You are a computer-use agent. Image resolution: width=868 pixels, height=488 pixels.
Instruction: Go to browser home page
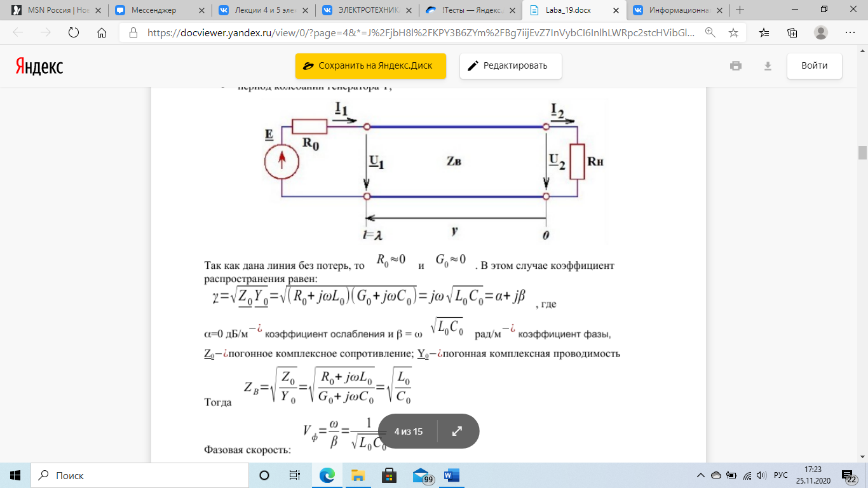point(101,33)
